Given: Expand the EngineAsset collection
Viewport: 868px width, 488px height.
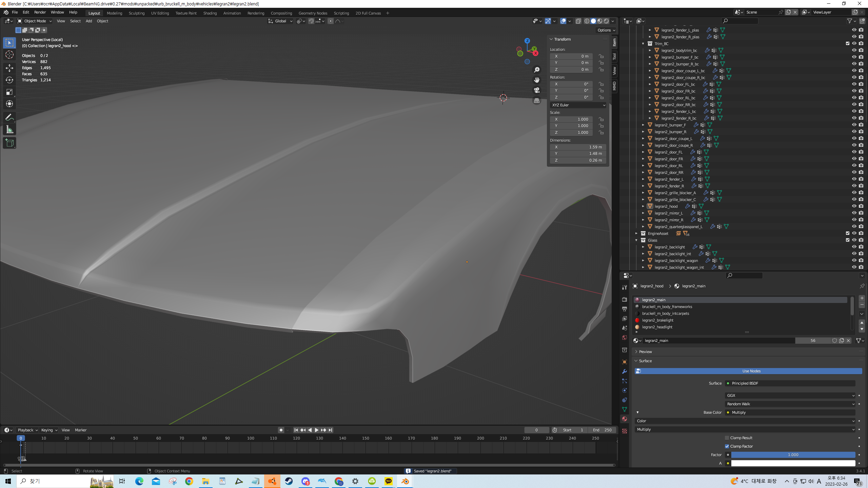Looking at the screenshot, I should click(636, 233).
